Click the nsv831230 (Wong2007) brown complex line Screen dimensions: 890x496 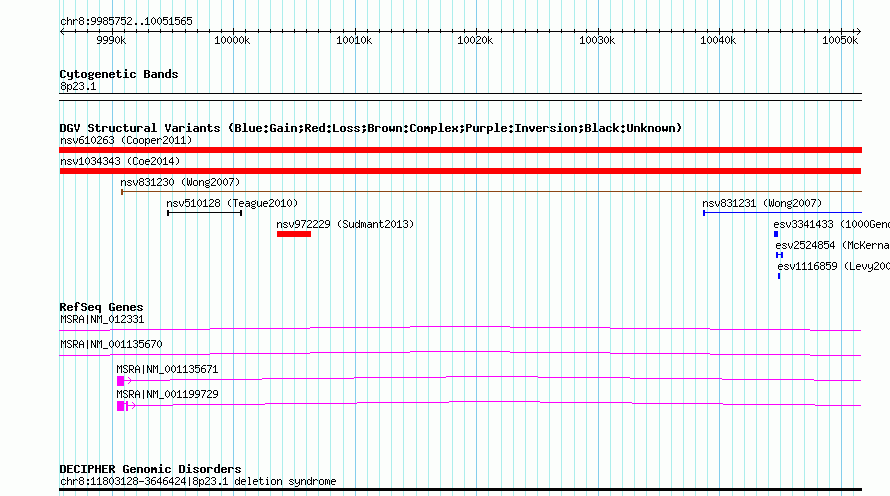pos(492,192)
